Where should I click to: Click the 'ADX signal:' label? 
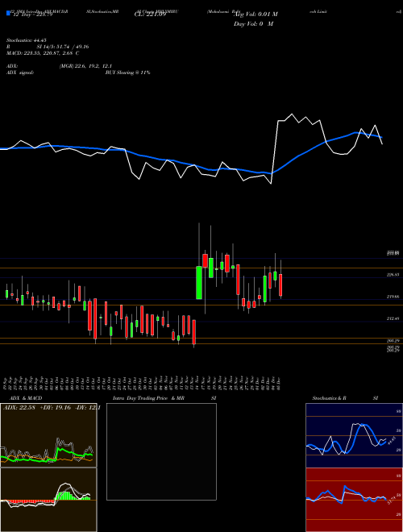(x=19, y=73)
